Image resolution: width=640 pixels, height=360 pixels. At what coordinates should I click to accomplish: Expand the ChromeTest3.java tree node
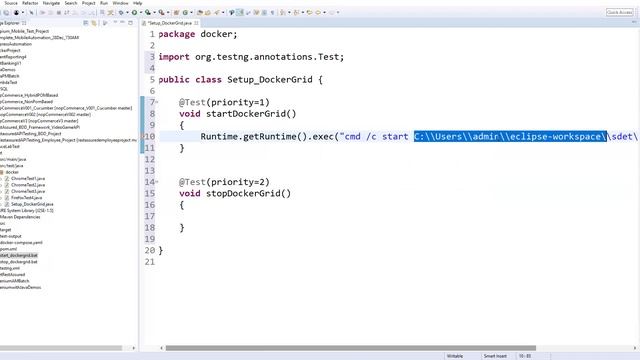click(x=1, y=191)
